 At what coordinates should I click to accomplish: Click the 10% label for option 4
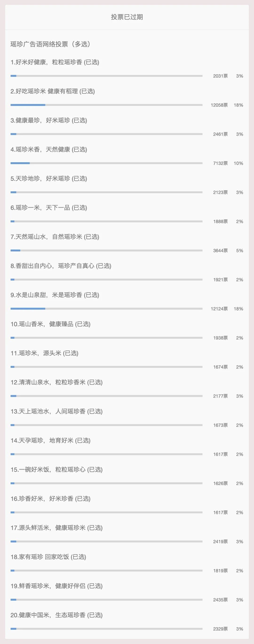[238, 163]
